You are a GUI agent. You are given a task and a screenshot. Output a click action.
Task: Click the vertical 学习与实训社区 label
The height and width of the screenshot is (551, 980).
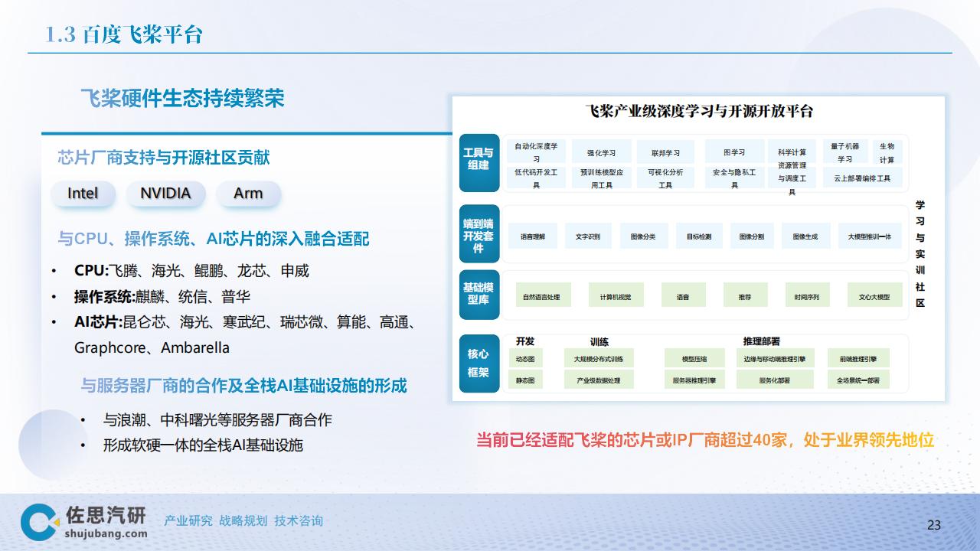920,254
